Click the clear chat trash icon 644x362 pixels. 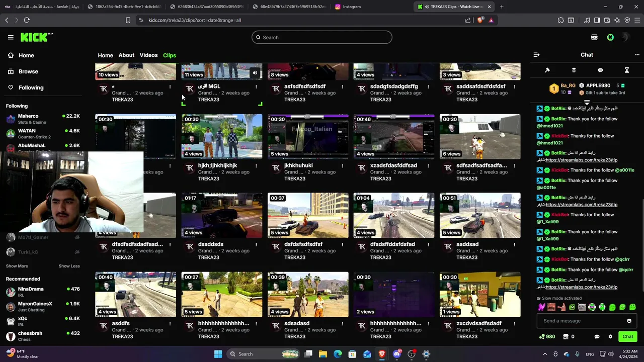tap(574, 70)
